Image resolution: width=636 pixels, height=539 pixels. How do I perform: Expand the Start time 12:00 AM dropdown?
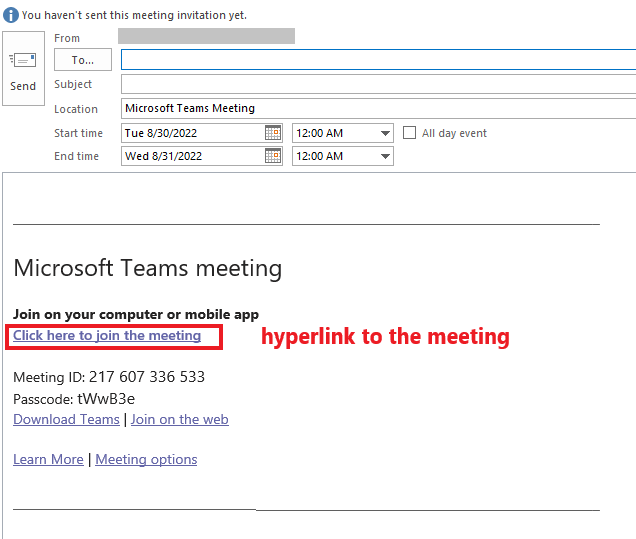coord(385,133)
